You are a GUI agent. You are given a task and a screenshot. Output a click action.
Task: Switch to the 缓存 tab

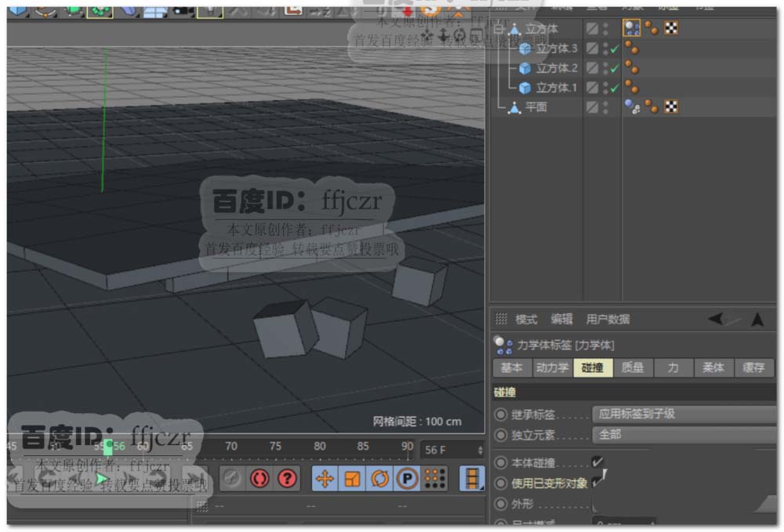pos(753,367)
